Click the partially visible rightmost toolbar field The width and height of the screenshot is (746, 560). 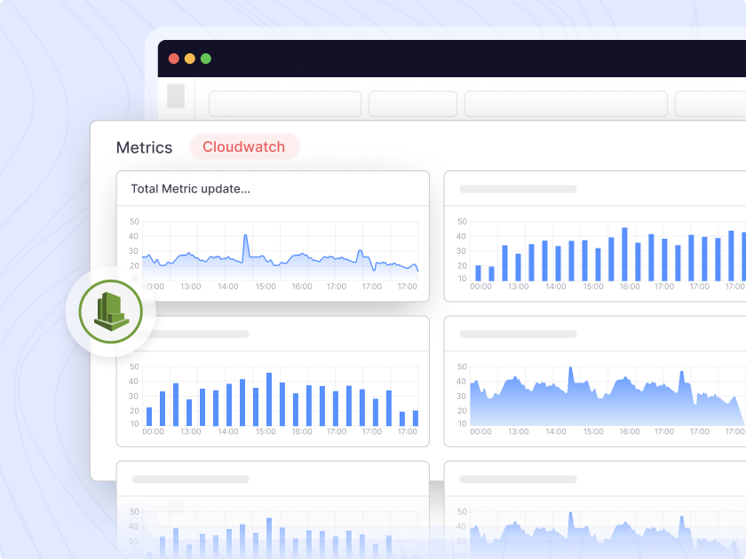710,104
